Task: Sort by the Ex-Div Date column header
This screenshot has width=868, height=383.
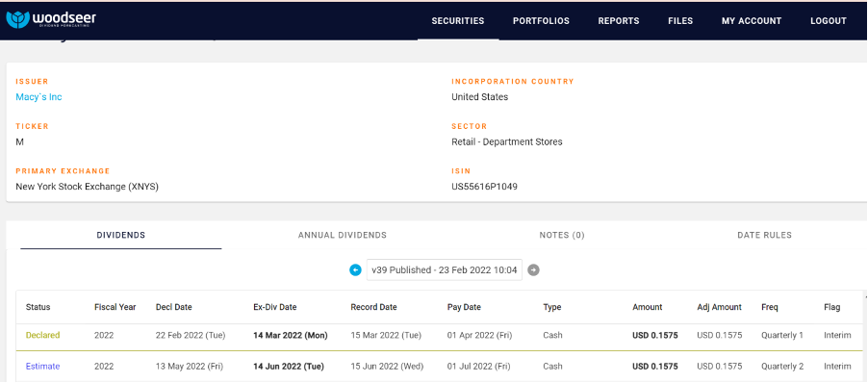Action: [275, 307]
